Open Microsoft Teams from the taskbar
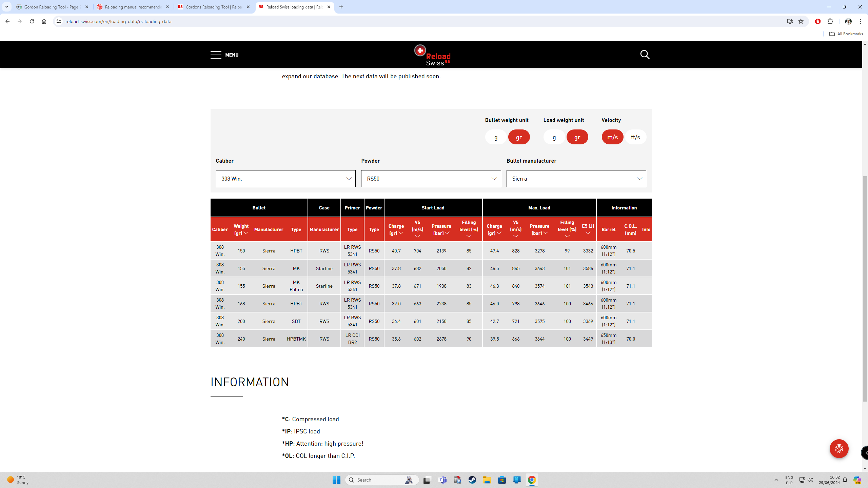This screenshot has width=868, height=488. [442, 480]
